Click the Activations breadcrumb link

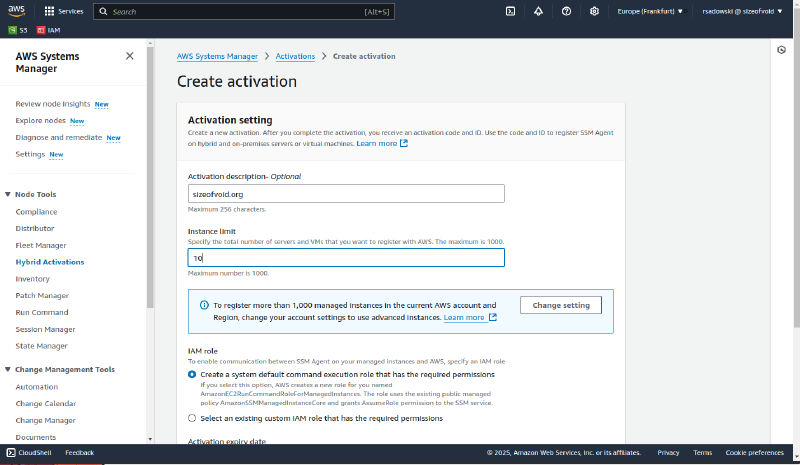(x=295, y=56)
